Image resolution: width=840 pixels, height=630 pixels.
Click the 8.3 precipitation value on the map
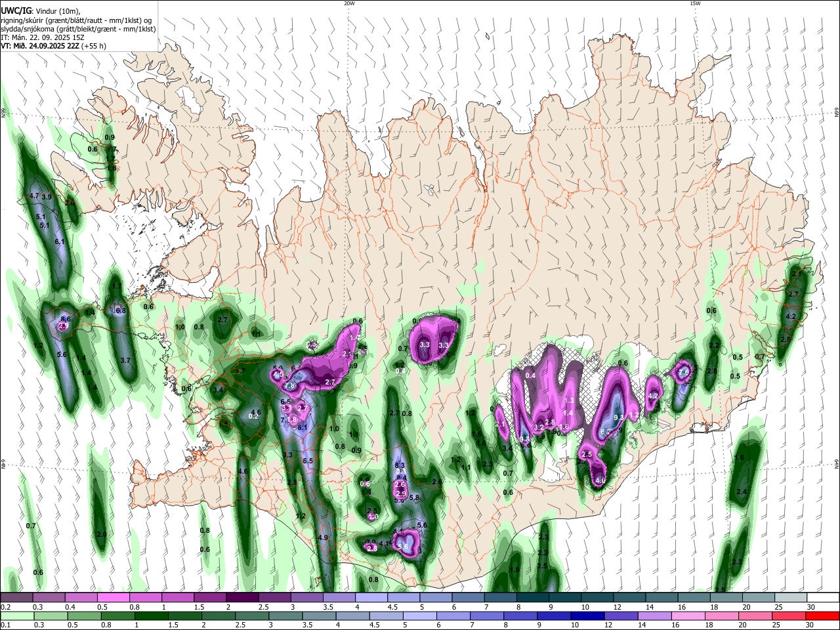click(x=400, y=465)
